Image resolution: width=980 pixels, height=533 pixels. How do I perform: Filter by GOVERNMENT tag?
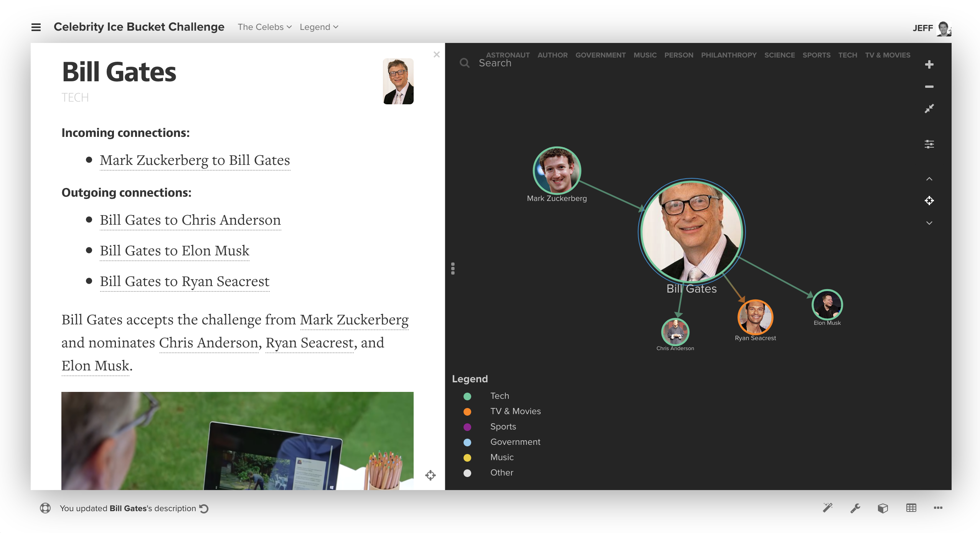[x=601, y=55]
